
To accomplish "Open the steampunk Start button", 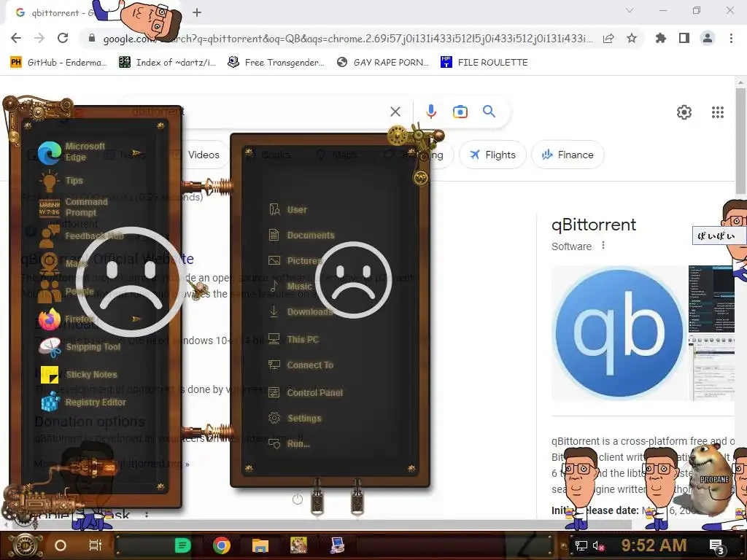I will tap(24, 545).
